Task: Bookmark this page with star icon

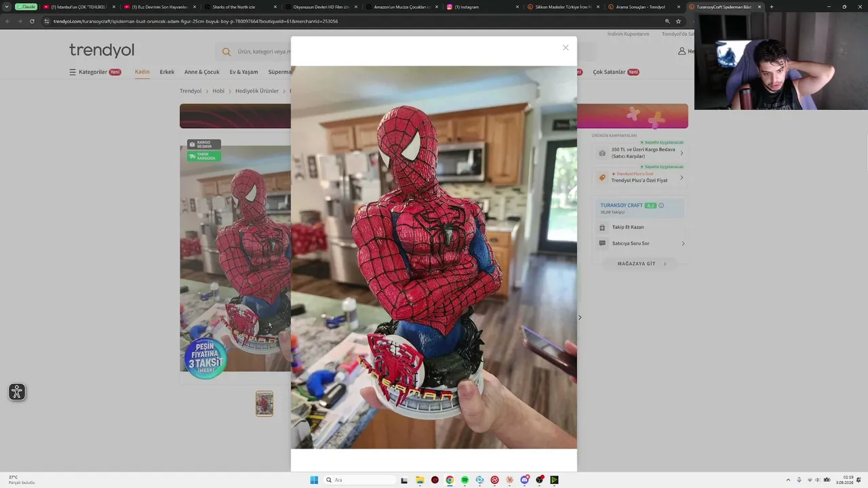Action: click(x=678, y=21)
